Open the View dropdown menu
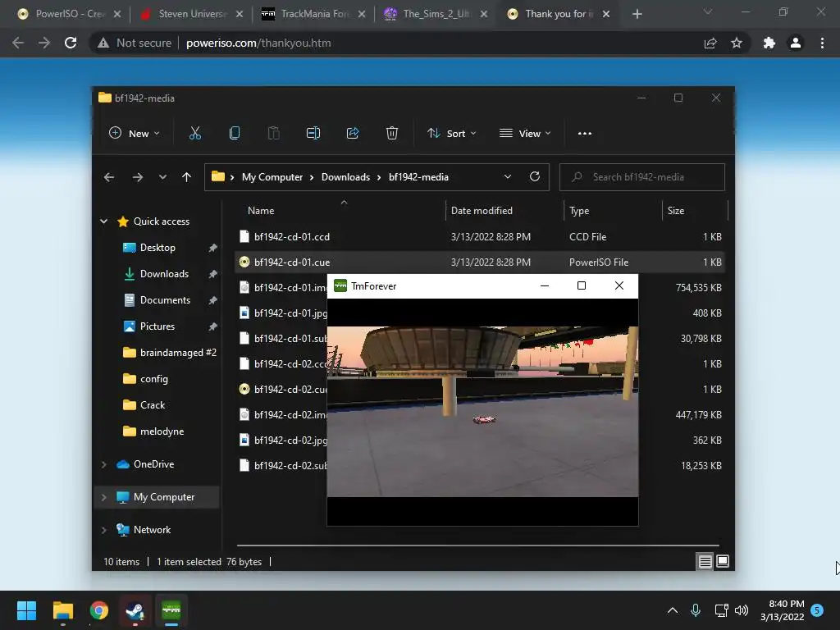This screenshot has height=630, width=840. tap(525, 134)
